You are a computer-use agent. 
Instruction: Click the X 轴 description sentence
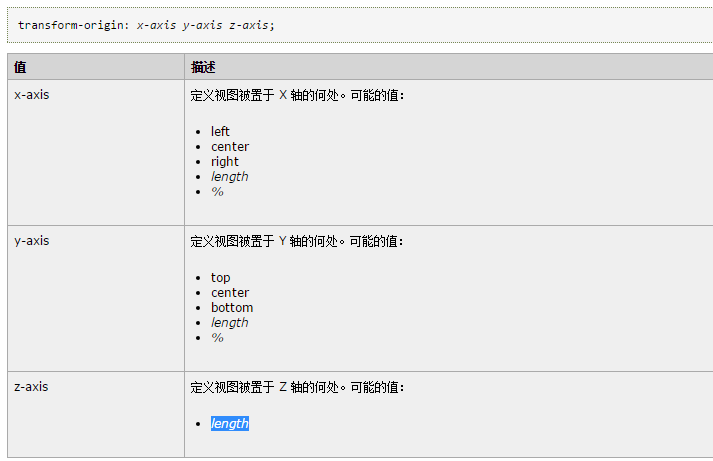coord(297,95)
